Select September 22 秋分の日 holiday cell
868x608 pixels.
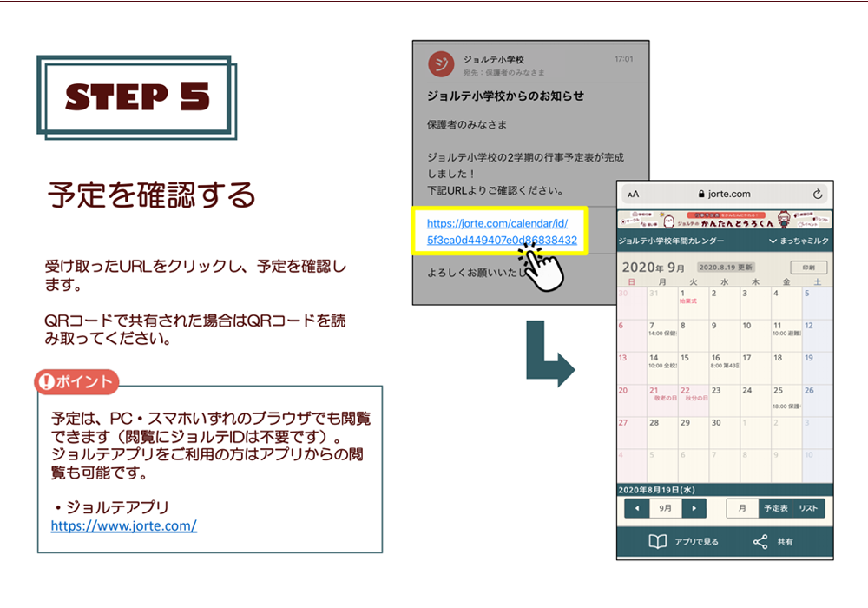[x=693, y=401]
